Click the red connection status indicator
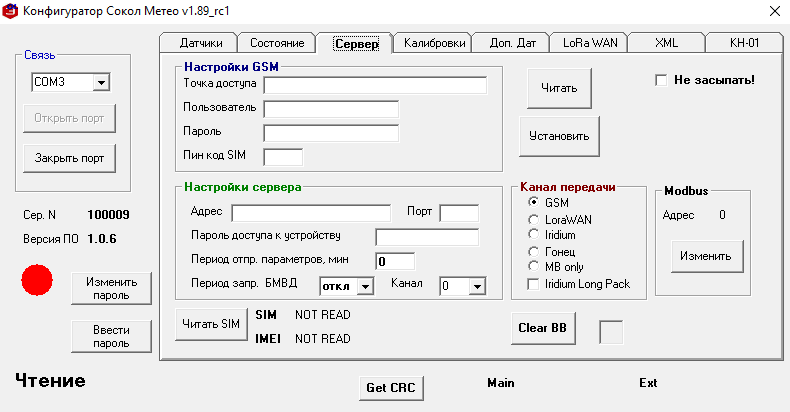The height and width of the screenshot is (412, 790). 37,280
